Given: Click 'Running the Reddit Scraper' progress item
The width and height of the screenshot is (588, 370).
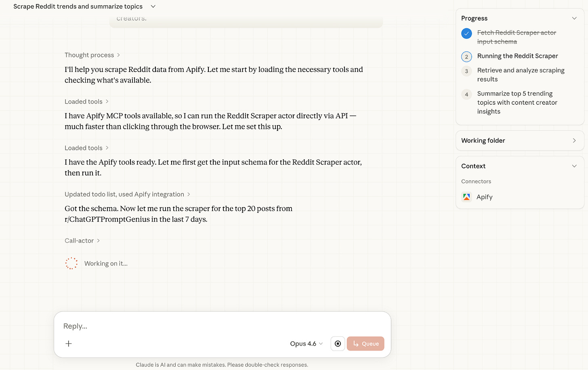Looking at the screenshot, I should (x=517, y=56).
